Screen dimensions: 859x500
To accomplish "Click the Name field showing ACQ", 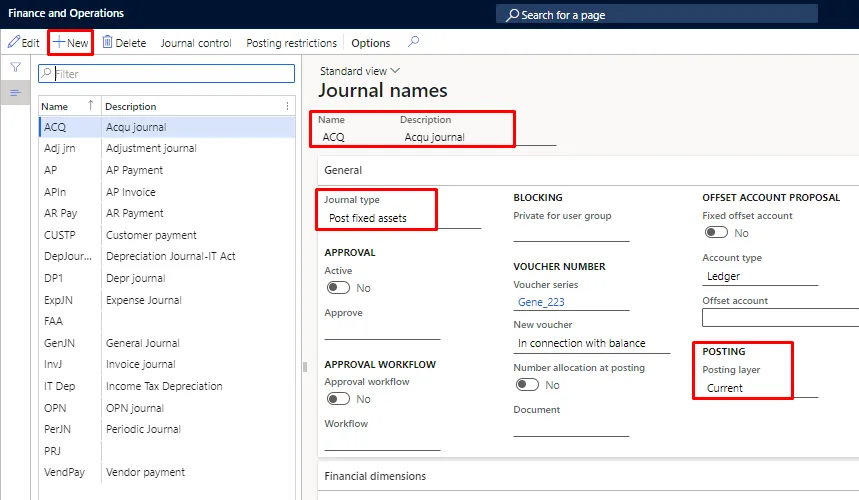I will point(356,137).
